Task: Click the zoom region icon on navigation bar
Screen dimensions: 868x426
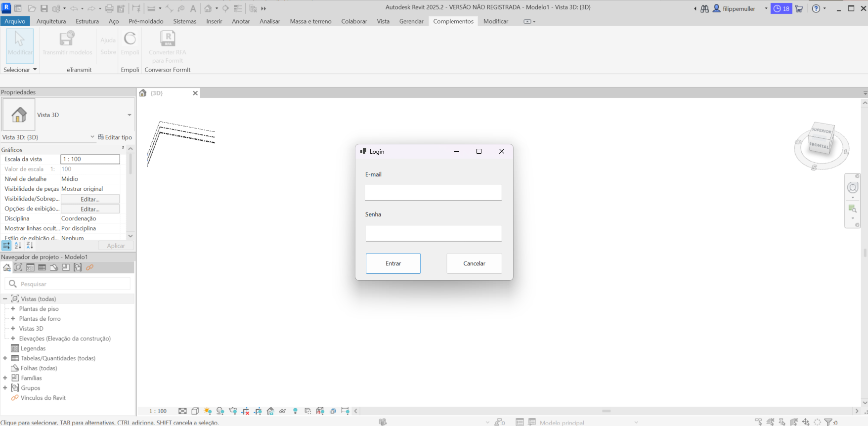Action: [853, 209]
